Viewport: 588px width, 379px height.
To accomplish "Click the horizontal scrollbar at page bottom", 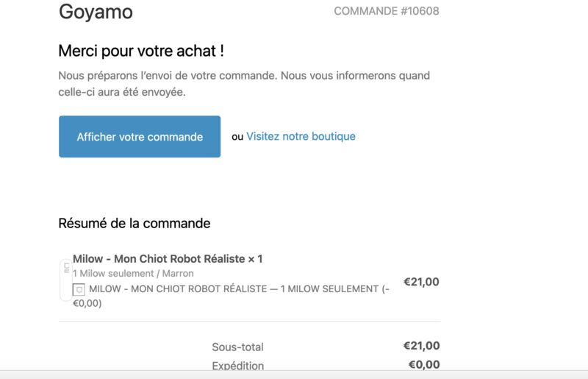I will (x=294, y=375).
